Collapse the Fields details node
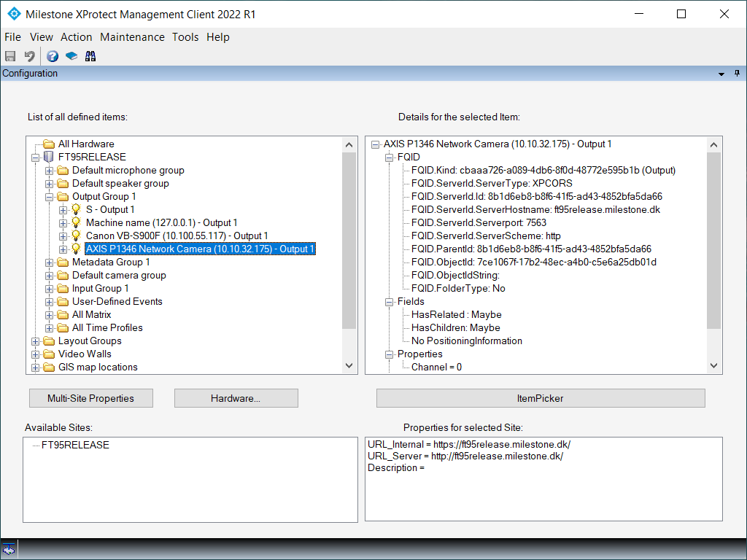Image resolution: width=747 pixels, height=560 pixels. [390, 302]
